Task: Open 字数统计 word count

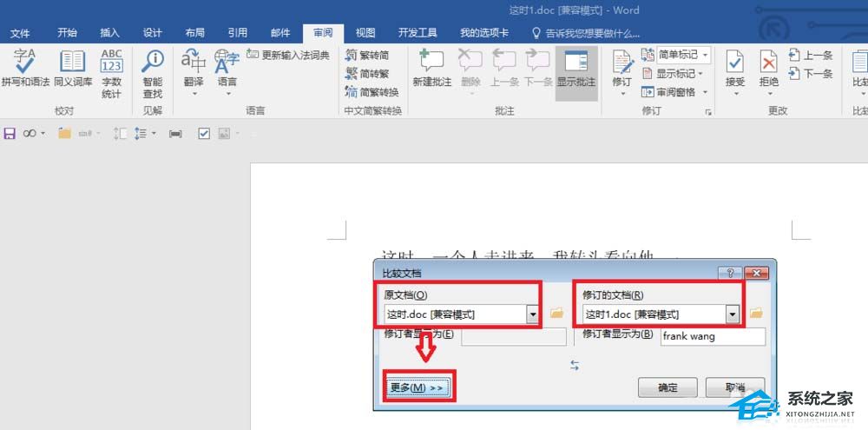Action: pyautogui.click(x=111, y=74)
